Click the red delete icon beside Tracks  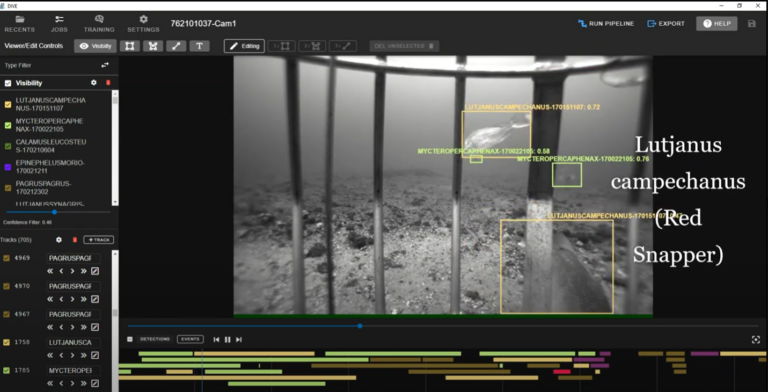tap(74, 240)
